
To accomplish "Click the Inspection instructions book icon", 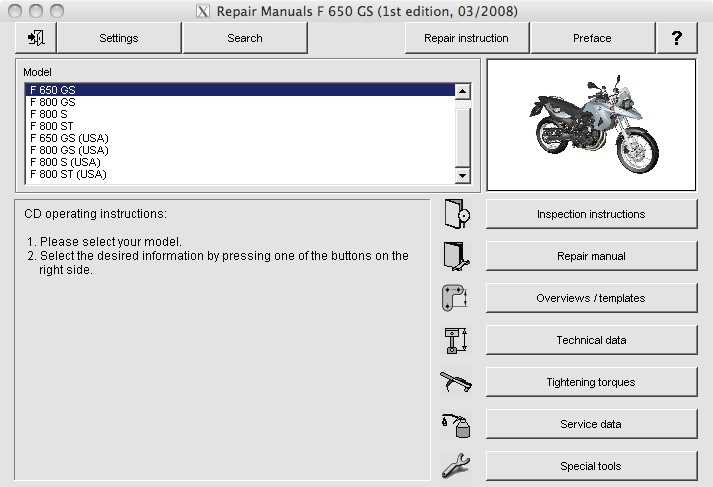I will point(457,214).
